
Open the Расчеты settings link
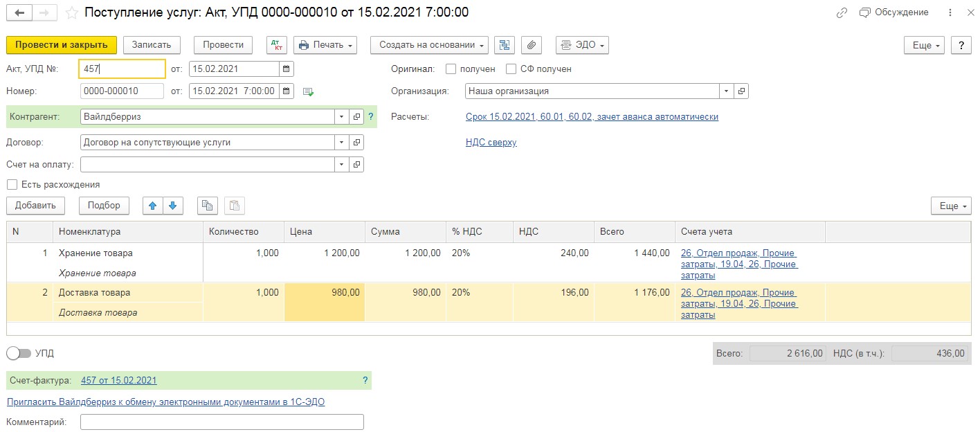pos(592,117)
